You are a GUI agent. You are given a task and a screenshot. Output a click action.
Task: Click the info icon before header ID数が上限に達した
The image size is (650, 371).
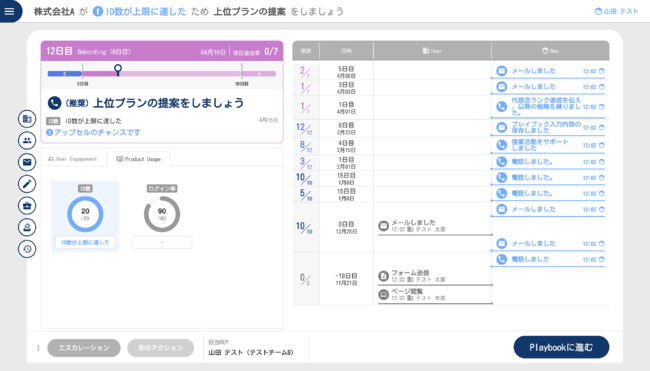tap(98, 11)
